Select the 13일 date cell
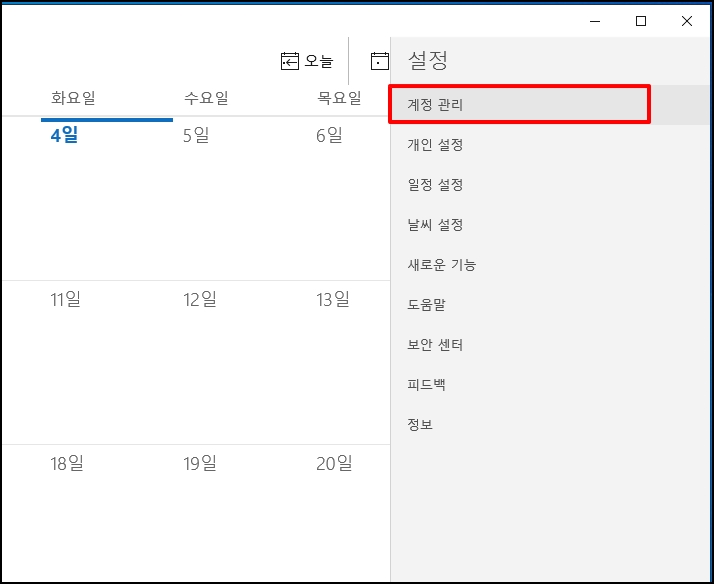Viewport: 714px width, 584px height. tap(348, 362)
